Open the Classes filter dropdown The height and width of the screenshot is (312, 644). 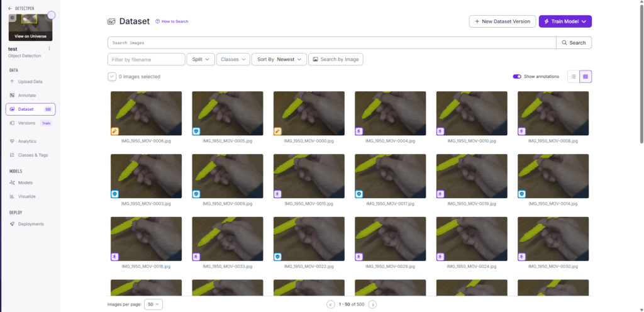(233, 59)
